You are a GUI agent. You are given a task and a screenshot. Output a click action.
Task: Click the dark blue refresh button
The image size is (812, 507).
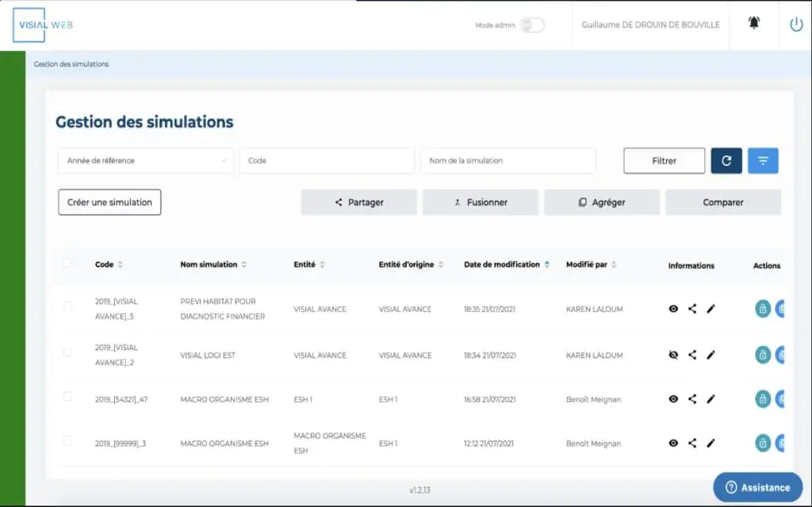[726, 161]
